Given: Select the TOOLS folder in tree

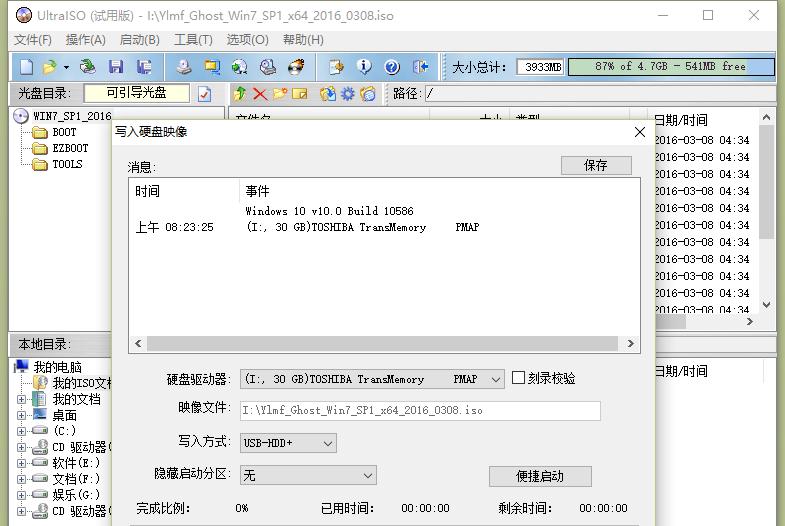Looking at the screenshot, I should pyautogui.click(x=68, y=165).
